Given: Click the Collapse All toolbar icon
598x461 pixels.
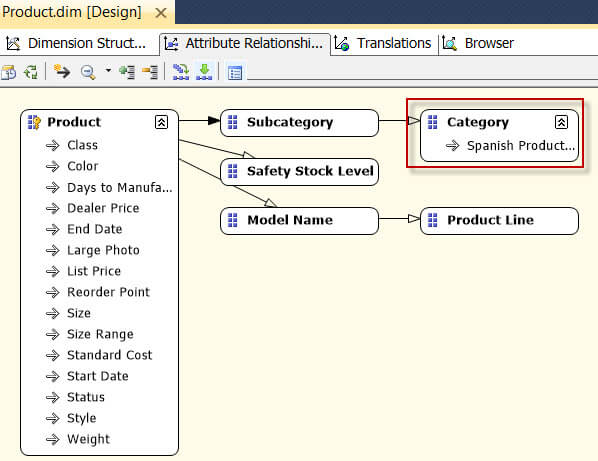Looking at the screenshot, I should 150,72.
